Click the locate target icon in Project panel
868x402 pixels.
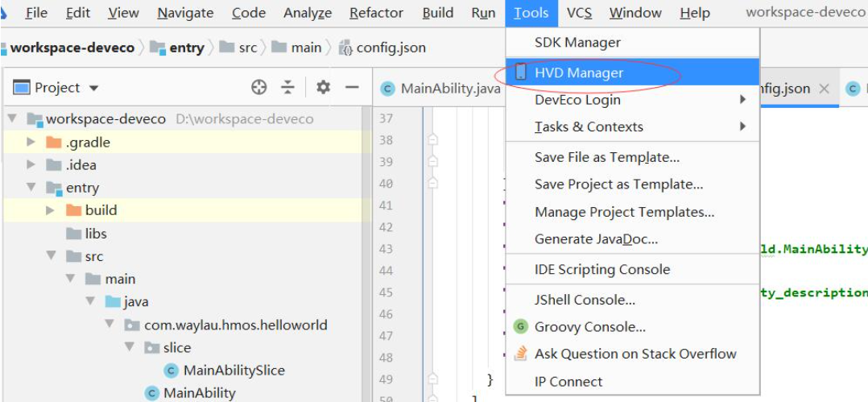[259, 88]
